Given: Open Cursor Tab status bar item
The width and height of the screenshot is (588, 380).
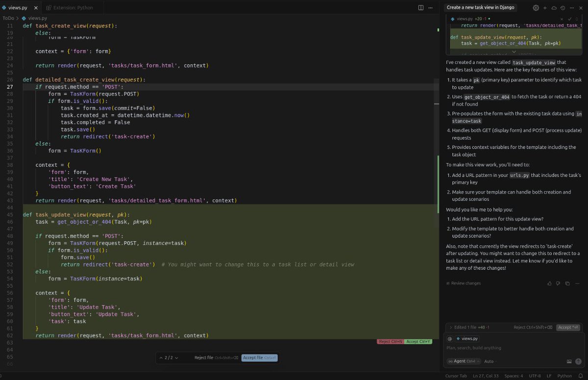Looking at the screenshot, I should click(x=456, y=376).
